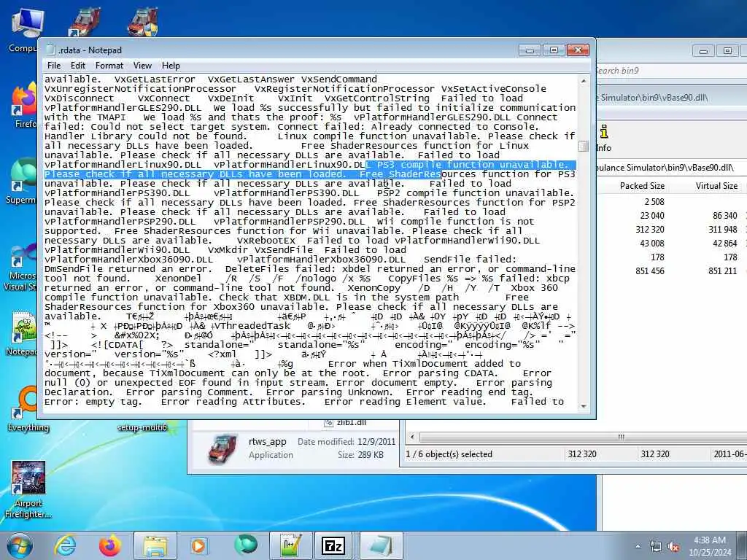Select the rtws_app application icon in Explorer
This screenshot has height=560, width=747.
tap(222, 448)
